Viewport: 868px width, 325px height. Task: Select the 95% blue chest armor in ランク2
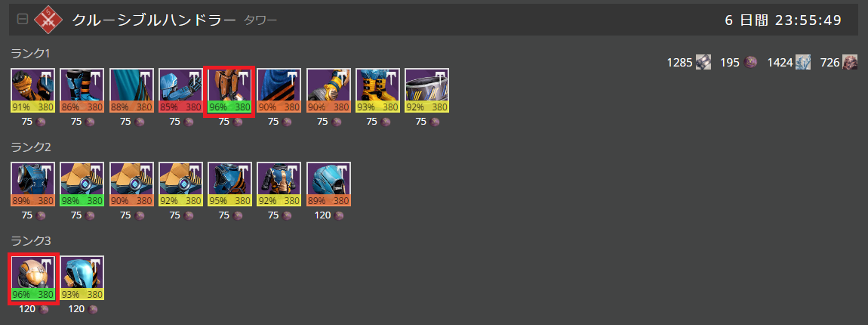click(x=229, y=184)
